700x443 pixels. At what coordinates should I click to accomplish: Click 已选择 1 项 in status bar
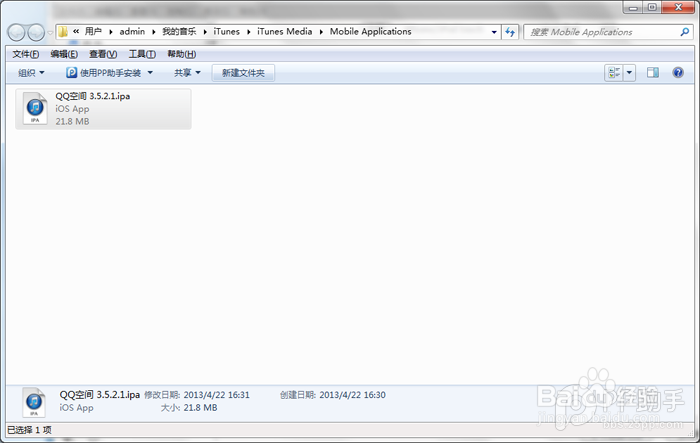pyautogui.click(x=29, y=430)
